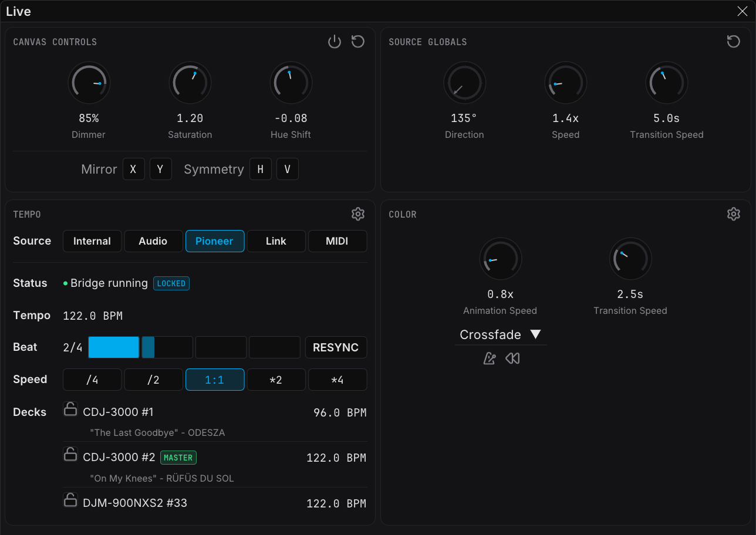Click "The Last Goodbye" - ODESZA track text
This screenshot has width=756, height=535.
pyautogui.click(x=157, y=433)
